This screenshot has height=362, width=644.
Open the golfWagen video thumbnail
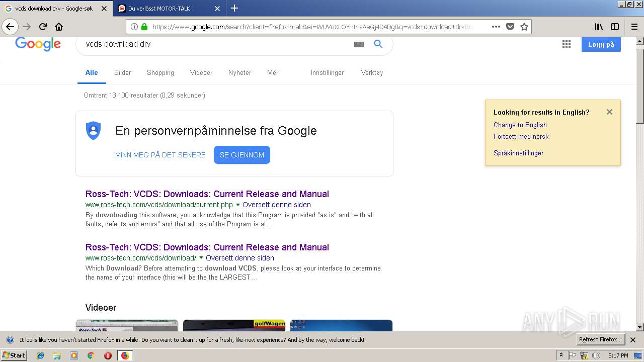point(234,325)
